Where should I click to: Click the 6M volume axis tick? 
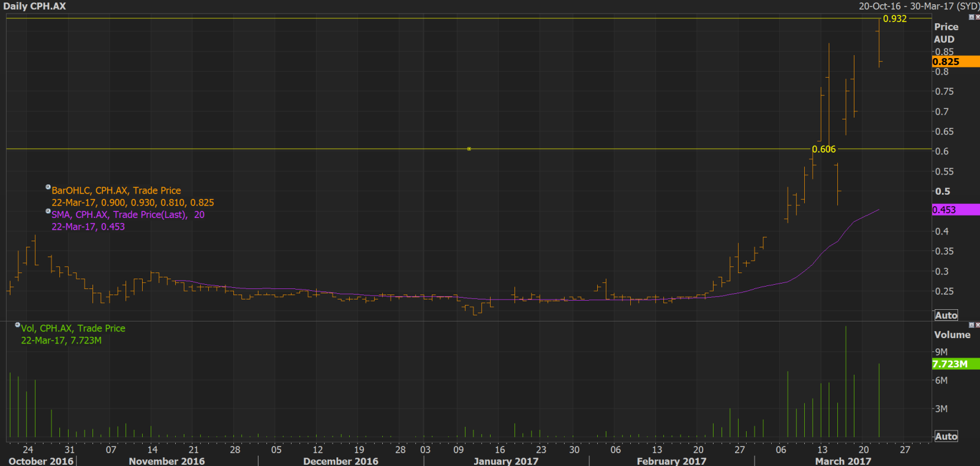tap(941, 380)
